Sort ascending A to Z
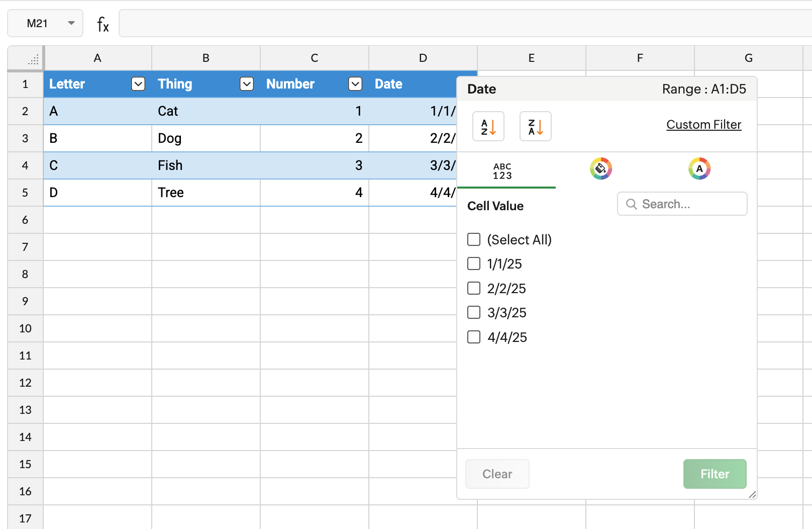 (488, 126)
